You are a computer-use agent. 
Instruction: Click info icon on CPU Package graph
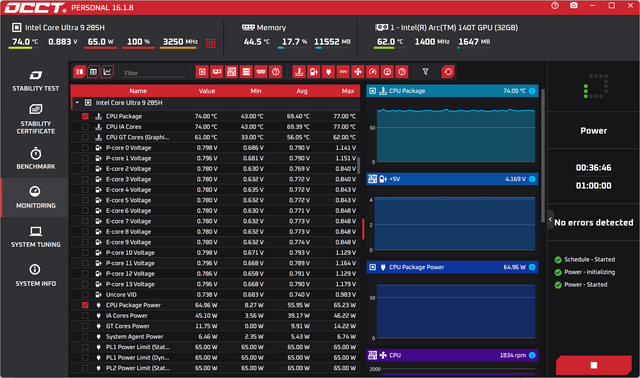pos(532,91)
